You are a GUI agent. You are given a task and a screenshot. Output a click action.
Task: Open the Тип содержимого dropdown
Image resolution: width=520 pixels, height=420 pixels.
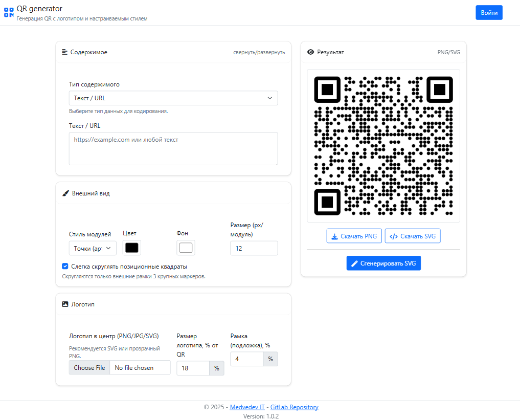pyautogui.click(x=173, y=98)
